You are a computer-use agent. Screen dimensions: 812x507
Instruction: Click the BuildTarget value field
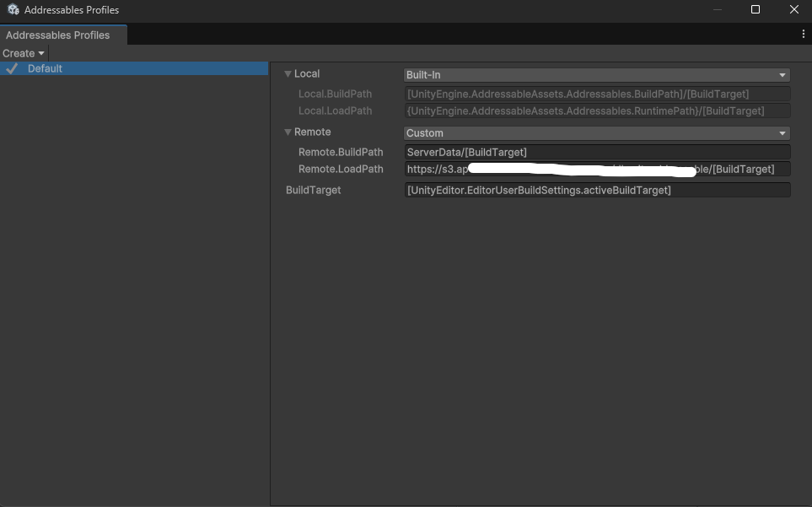596,190
